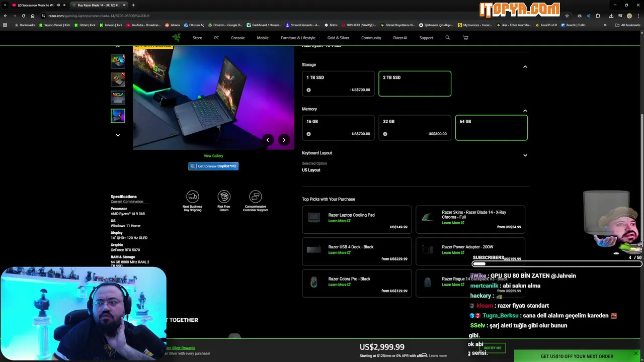Viewport: 644px width, 362px height.
Task: Open the Yayıncı Paneli Kick bookmark
Action: tap(55, 25)
